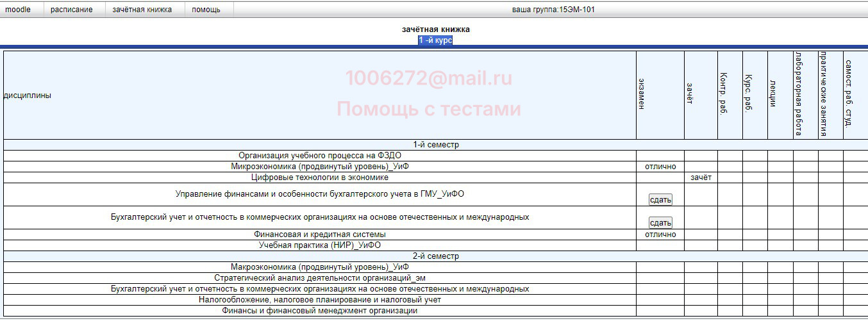This screenshot has width=868, height=321.
Task: Click the 1-й семестр section row
Action: [435, 145]
